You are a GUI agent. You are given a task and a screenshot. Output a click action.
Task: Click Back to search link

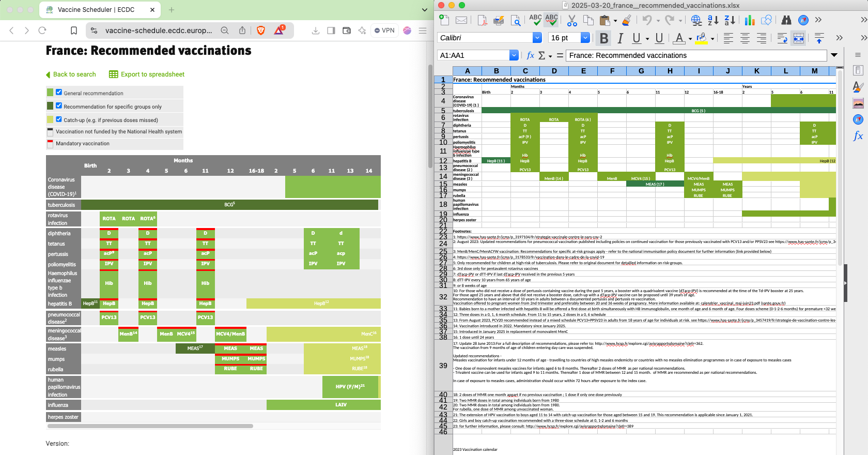[x=71, y=74]
